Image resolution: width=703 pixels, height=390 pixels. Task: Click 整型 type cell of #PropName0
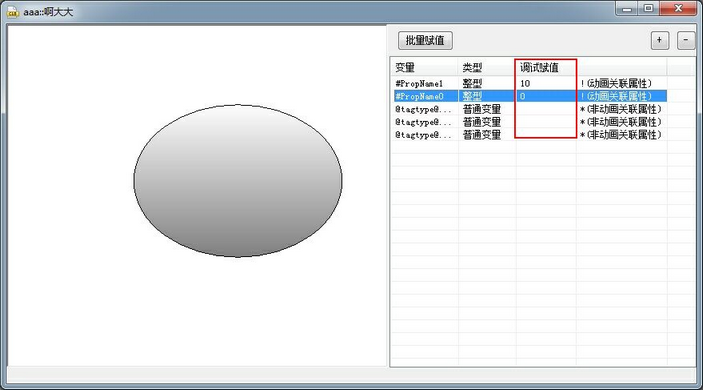487,96
